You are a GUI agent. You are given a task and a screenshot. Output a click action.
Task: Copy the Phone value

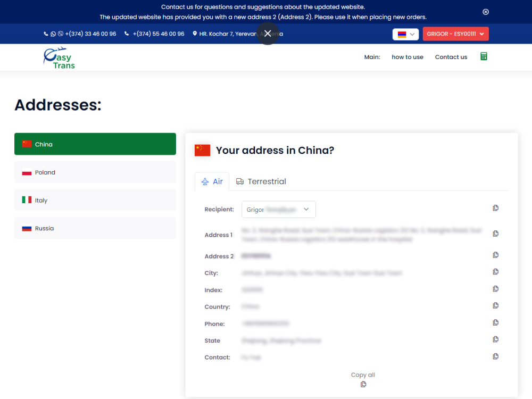(495, 322)
